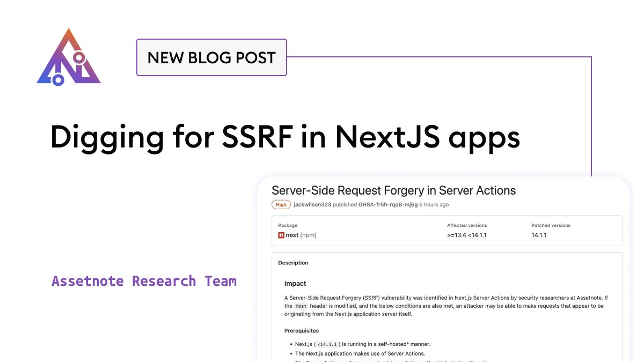Click the bullet about using Server Actions
Viewport: 644px width, 362px height.
tap(360, 353)
